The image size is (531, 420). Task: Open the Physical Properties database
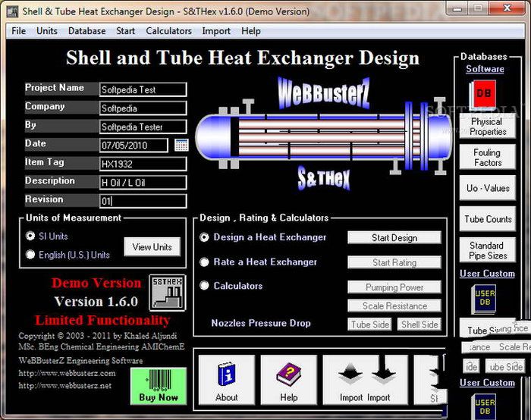tap(488, 127)
